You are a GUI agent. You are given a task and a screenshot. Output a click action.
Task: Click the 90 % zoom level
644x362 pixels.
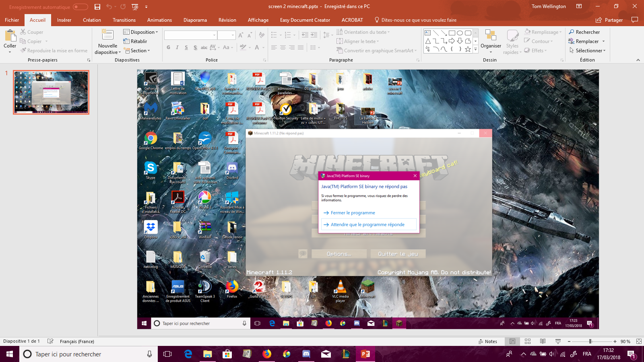point(625,341)
